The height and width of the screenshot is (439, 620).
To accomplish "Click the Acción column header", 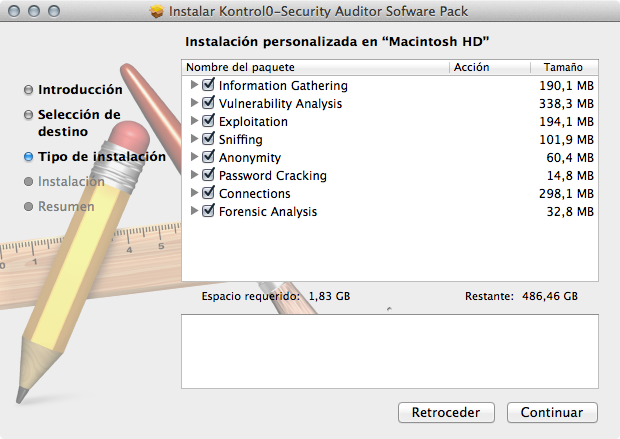I will pyautogui.click(x=490, y=67).
